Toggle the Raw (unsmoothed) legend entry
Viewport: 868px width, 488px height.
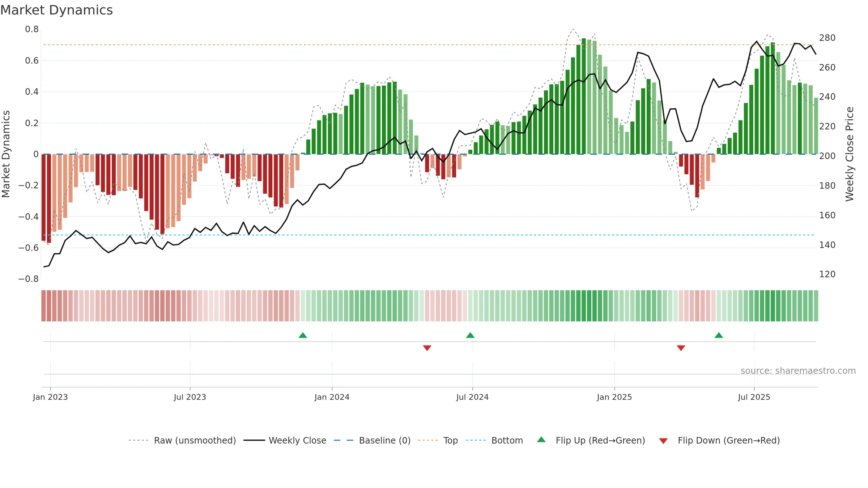(x=182, y=440)
